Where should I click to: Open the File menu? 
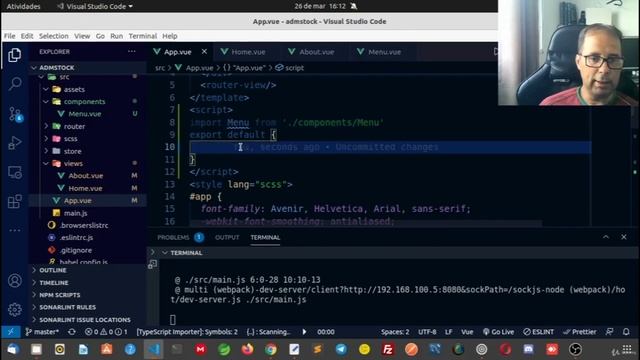(9, 36)
